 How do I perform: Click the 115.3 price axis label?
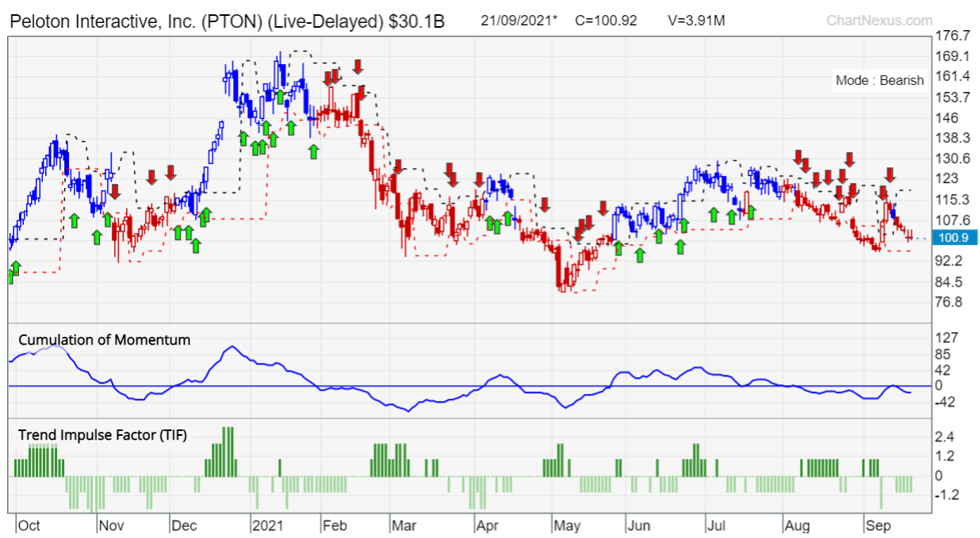(954, 200)
